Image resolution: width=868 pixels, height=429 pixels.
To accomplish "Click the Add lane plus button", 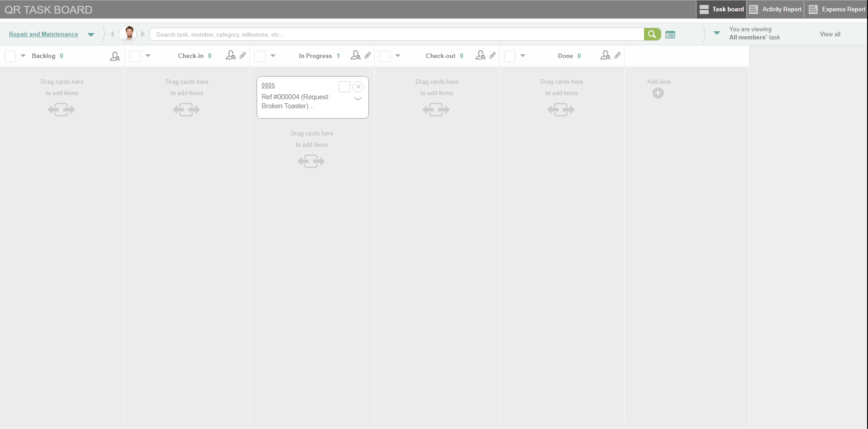I will tap(658, 93).
